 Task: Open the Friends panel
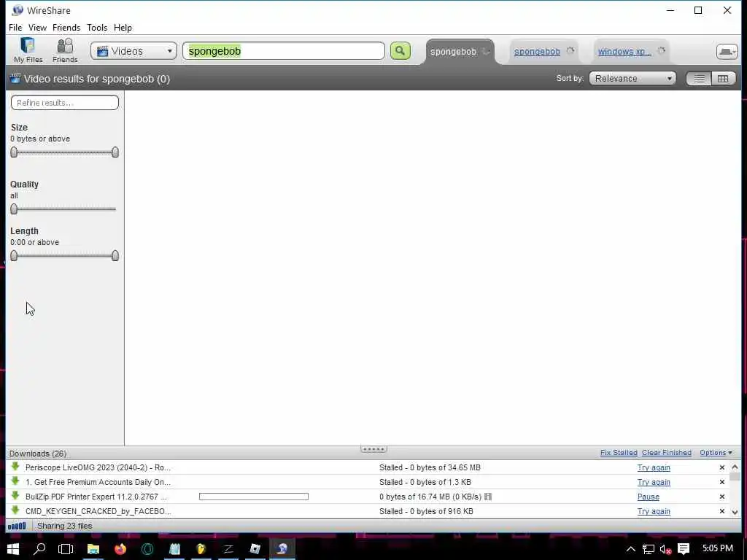tap(65, 50)
